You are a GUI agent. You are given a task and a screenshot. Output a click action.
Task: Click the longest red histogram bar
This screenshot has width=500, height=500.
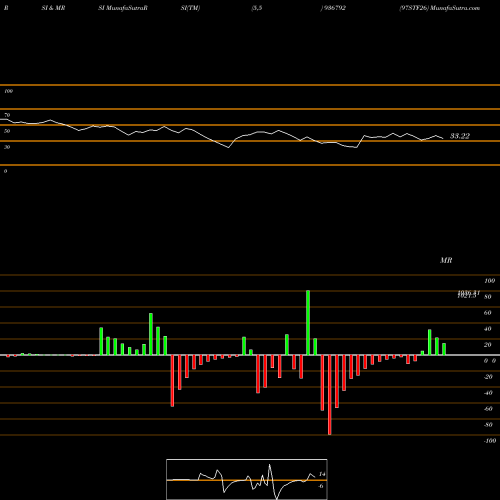(x=330, y=395)
